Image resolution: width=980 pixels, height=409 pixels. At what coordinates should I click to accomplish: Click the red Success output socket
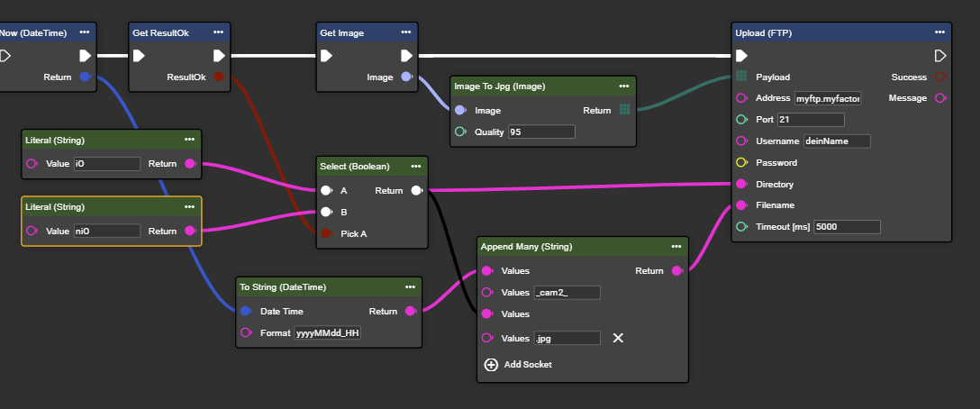pos(939,77)
